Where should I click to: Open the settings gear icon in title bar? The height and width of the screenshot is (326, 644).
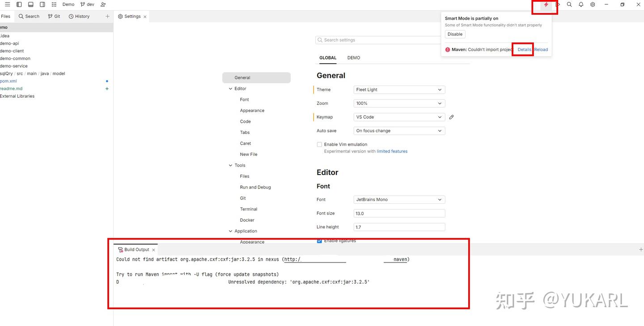593,4
